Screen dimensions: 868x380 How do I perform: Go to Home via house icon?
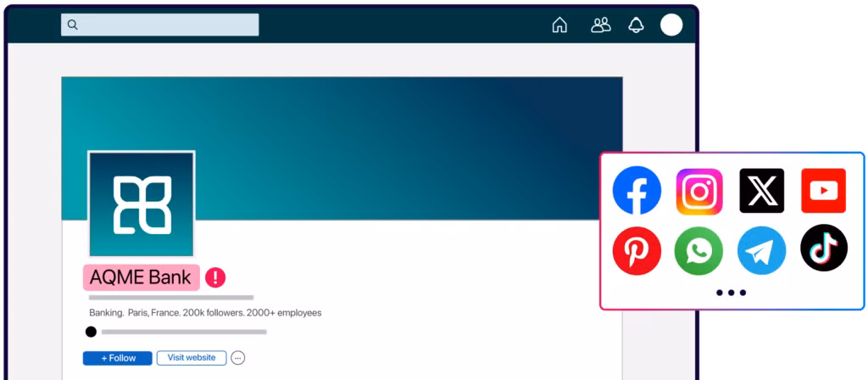coord(559,25)
